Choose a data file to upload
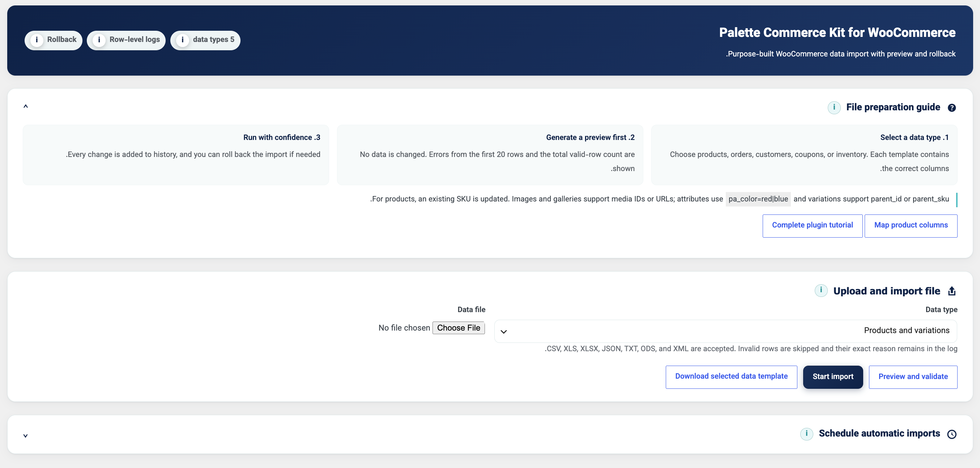980x468 pixels. click(459, 328)
